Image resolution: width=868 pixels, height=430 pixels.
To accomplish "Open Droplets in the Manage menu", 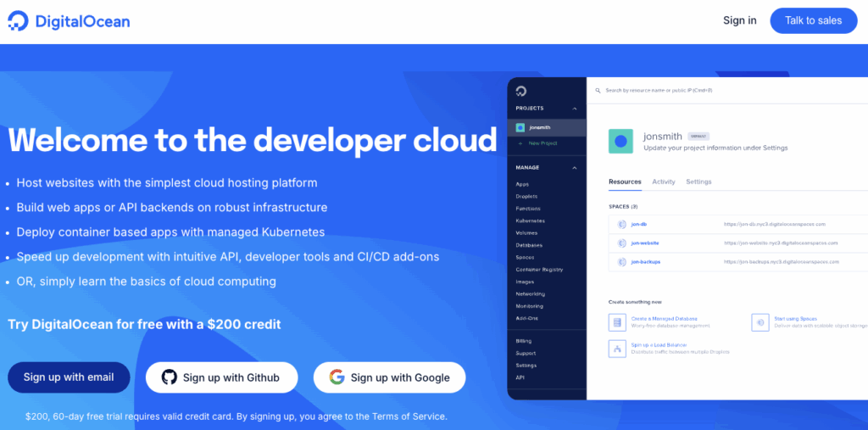I will tap(526, 196).
